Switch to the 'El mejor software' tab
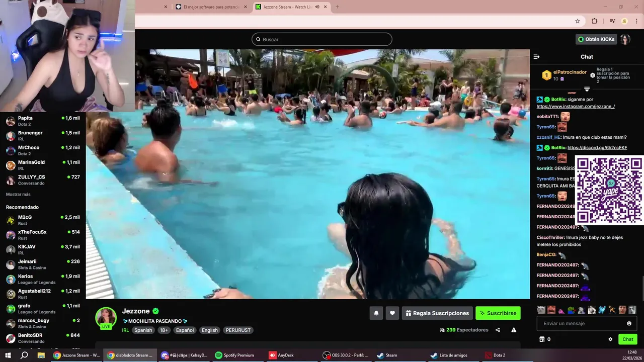The width and height of the screenshot is (644, 362). tap(211, 7)
